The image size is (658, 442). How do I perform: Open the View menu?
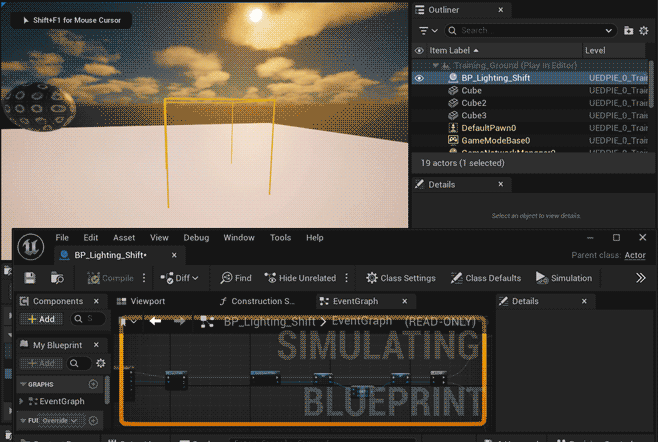159,238
